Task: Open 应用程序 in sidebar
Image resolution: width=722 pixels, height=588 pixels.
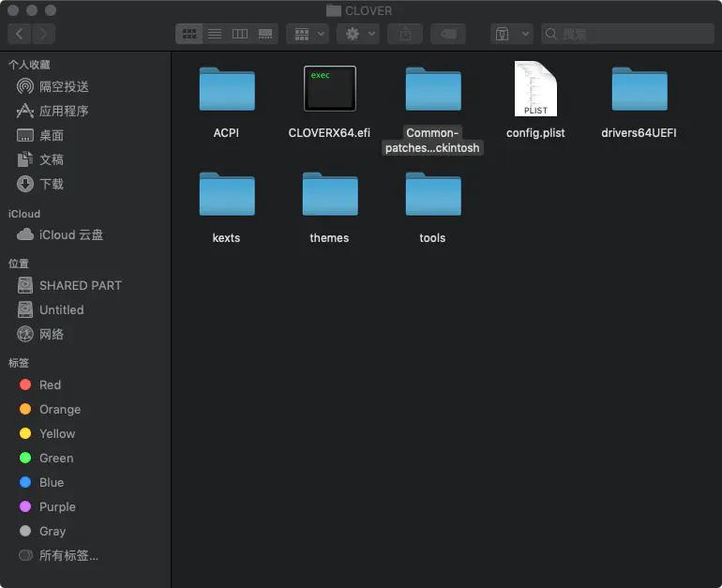Action: pos(53,111)
